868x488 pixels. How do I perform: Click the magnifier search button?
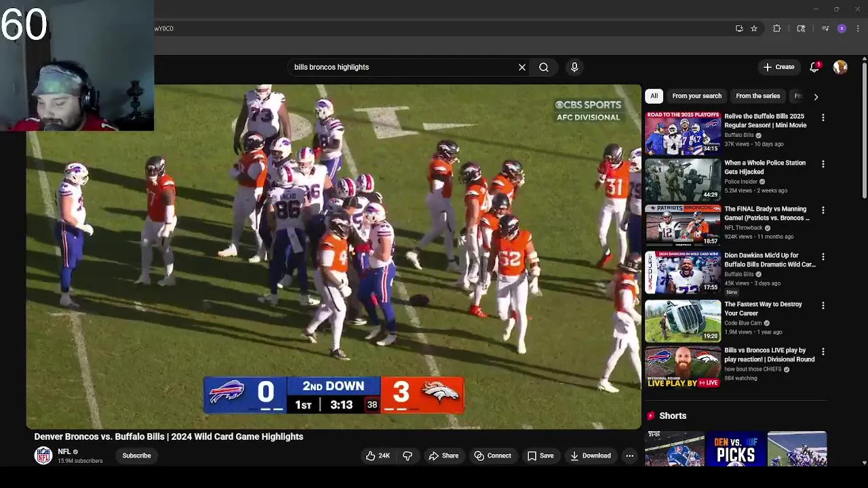click(544, 67)
